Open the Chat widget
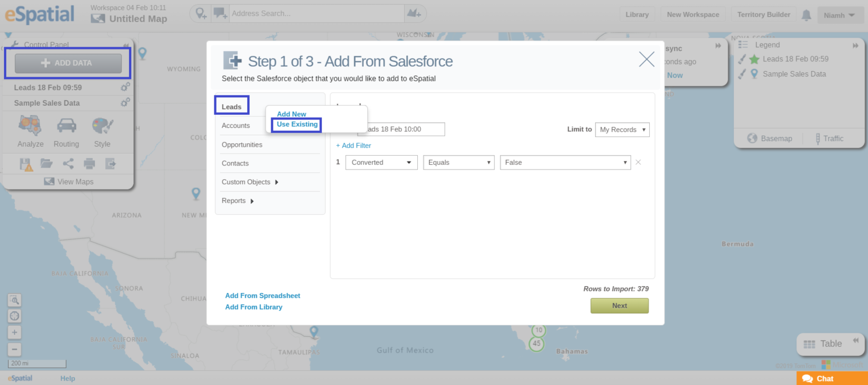The image size is (868, 385). coord(832,378)
